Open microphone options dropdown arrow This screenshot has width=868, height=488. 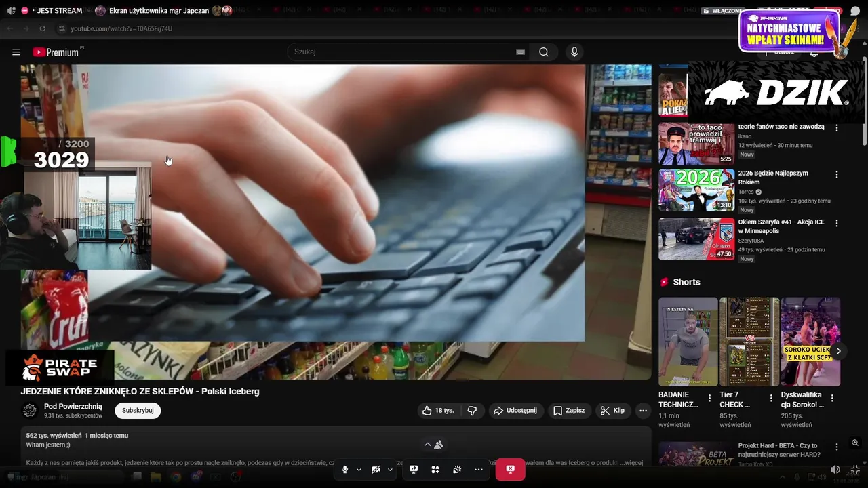pyautogui.click(x=359, y=470)
